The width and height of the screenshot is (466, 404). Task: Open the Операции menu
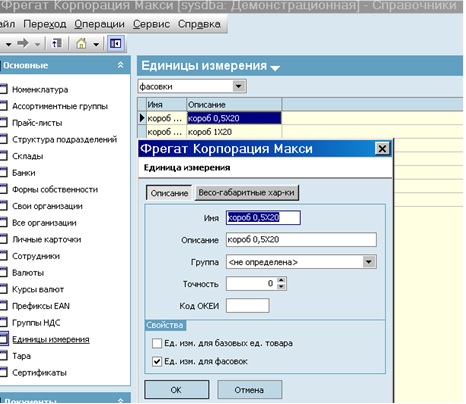(x=99, y=24)
